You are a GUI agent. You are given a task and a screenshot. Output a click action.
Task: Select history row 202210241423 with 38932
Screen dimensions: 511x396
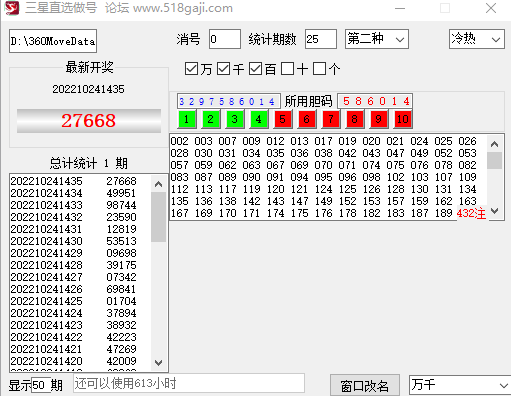pyautogui.click(x=74, y=325)
